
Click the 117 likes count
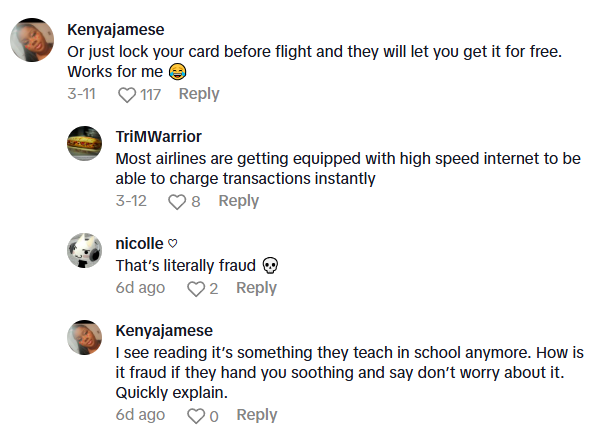[151, 95]
